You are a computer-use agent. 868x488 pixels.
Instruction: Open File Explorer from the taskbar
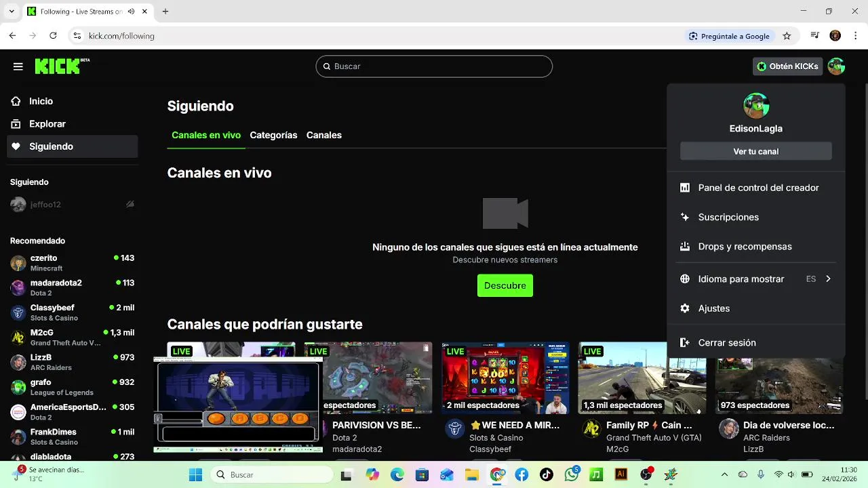tap(471, 475)
